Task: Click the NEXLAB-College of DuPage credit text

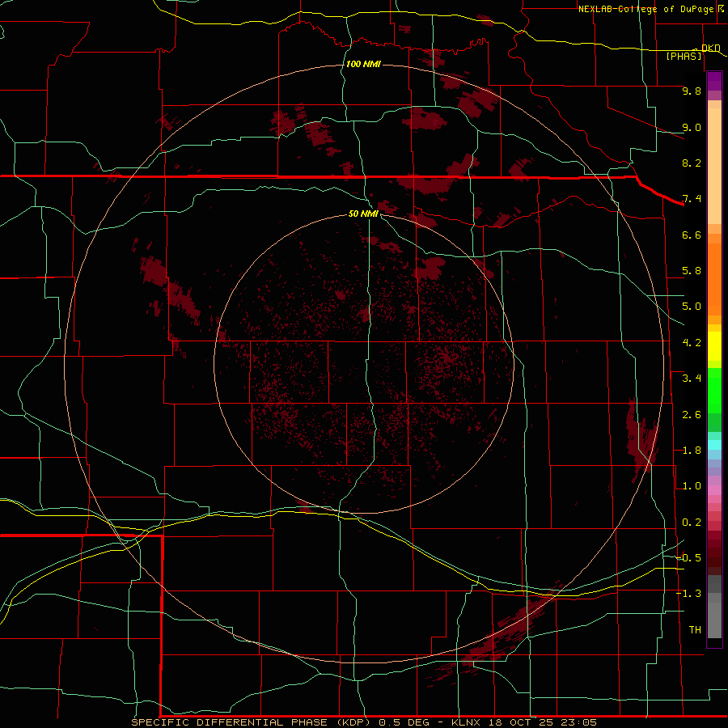Action: [x=645, y=9]
